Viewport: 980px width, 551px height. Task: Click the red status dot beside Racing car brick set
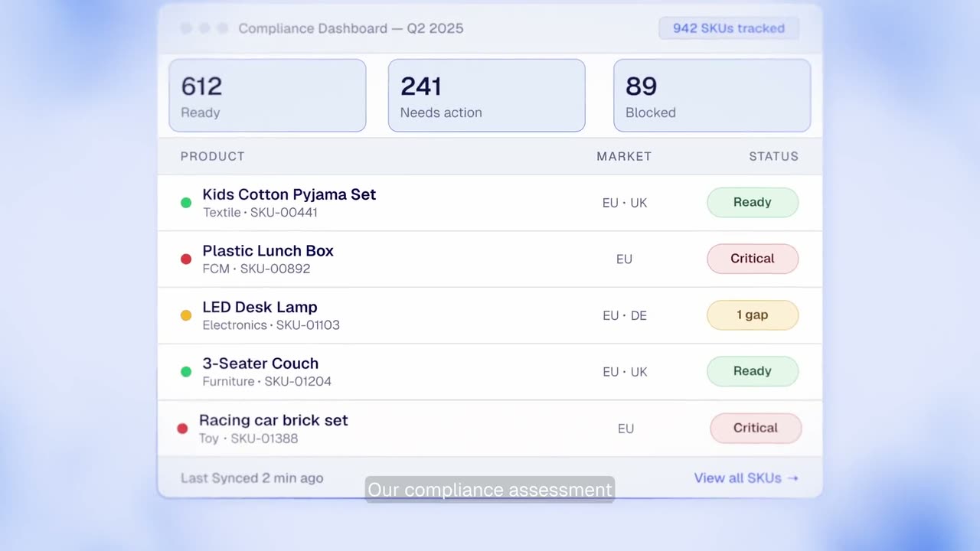182,428
